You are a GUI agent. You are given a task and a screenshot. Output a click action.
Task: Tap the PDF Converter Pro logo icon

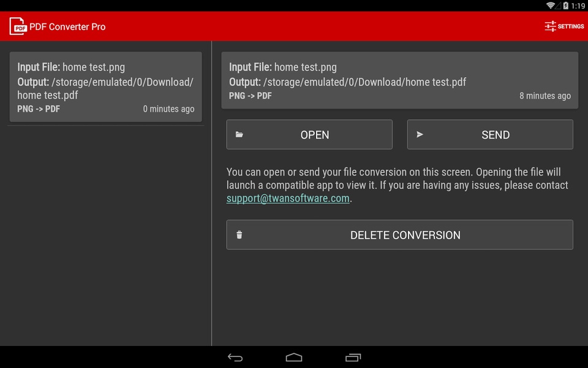tap(18, 26)
